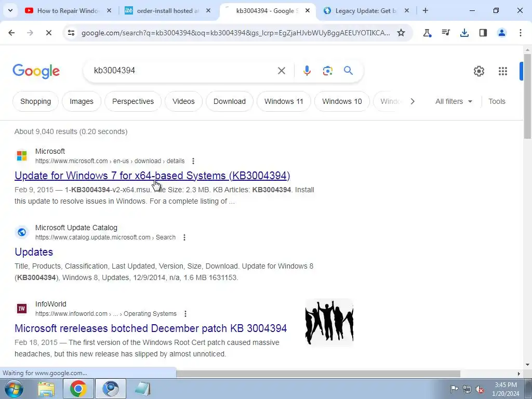Show more filter chips with right chevron

(x=413, y=101)
